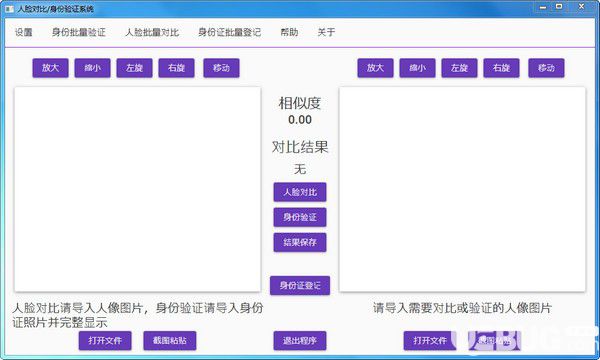Click the left panel's 打开文件 button

point(105,340)
